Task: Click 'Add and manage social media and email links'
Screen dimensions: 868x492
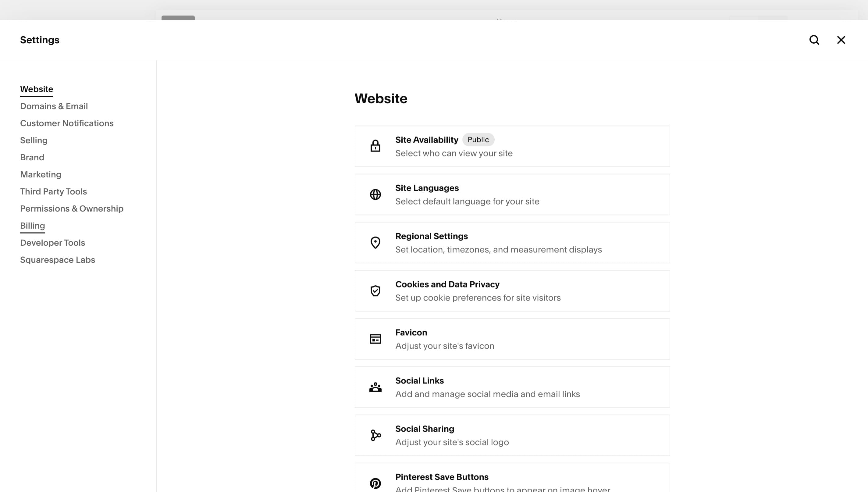Action: pos(487,394)
